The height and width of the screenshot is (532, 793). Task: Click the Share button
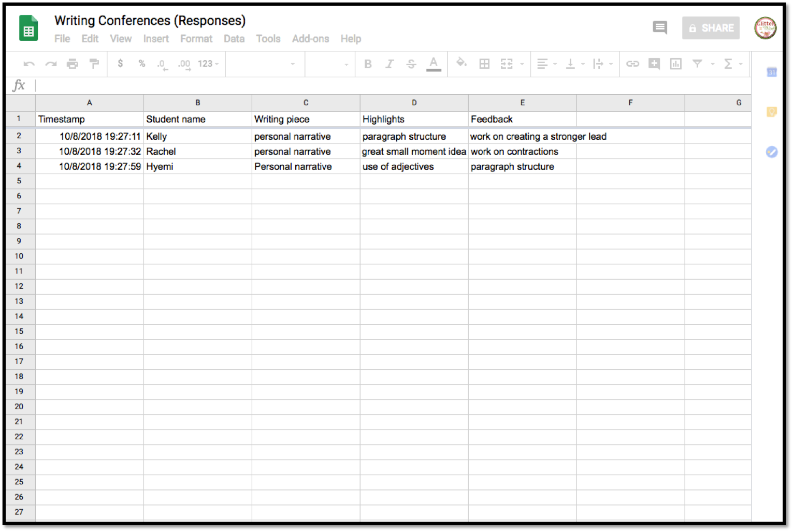(711, 28)
